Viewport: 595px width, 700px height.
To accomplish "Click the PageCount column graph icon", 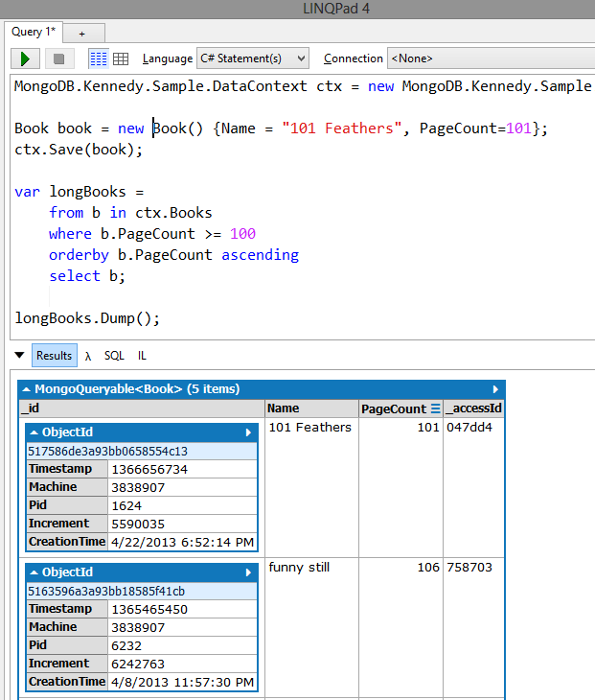I will tap(435, 408).
